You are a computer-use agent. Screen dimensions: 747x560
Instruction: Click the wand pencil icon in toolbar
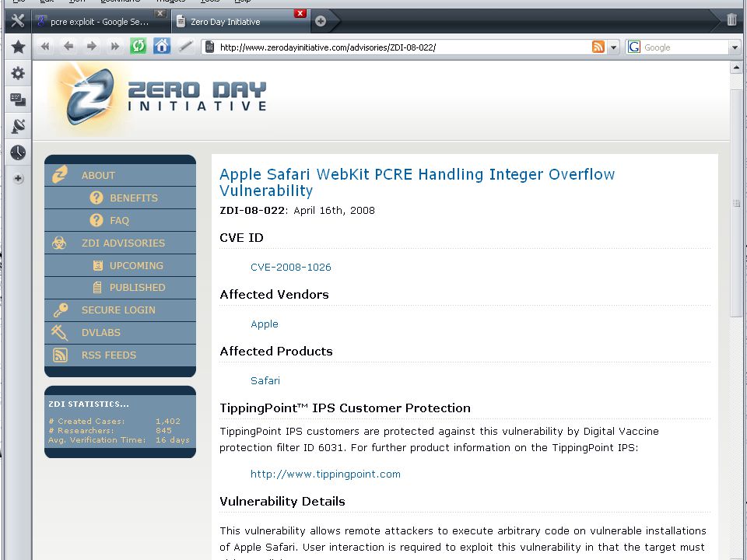[x=185, y=46]
